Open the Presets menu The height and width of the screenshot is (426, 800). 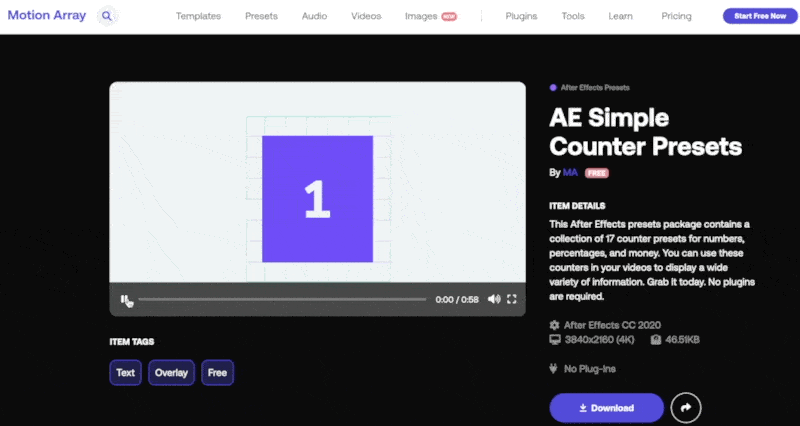(261, 16)
